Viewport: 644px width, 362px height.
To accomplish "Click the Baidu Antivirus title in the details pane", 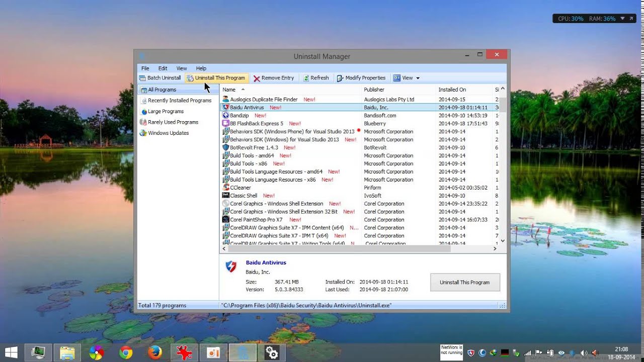I will 266,262.
